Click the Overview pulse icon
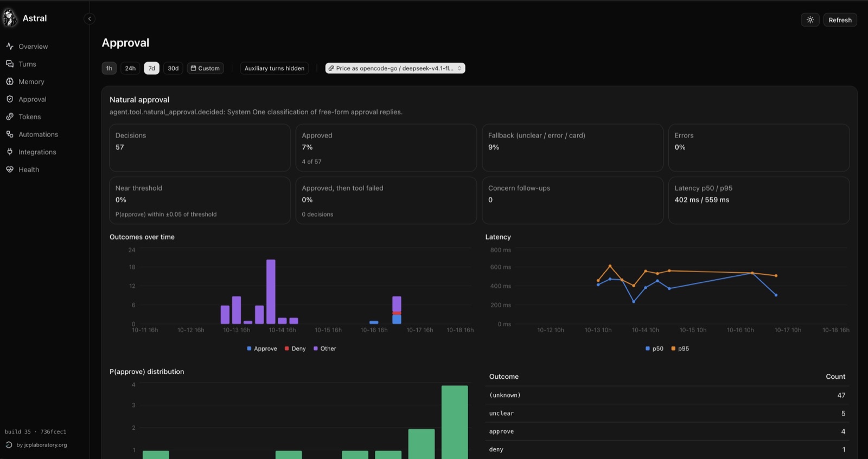 pos(10,46)
